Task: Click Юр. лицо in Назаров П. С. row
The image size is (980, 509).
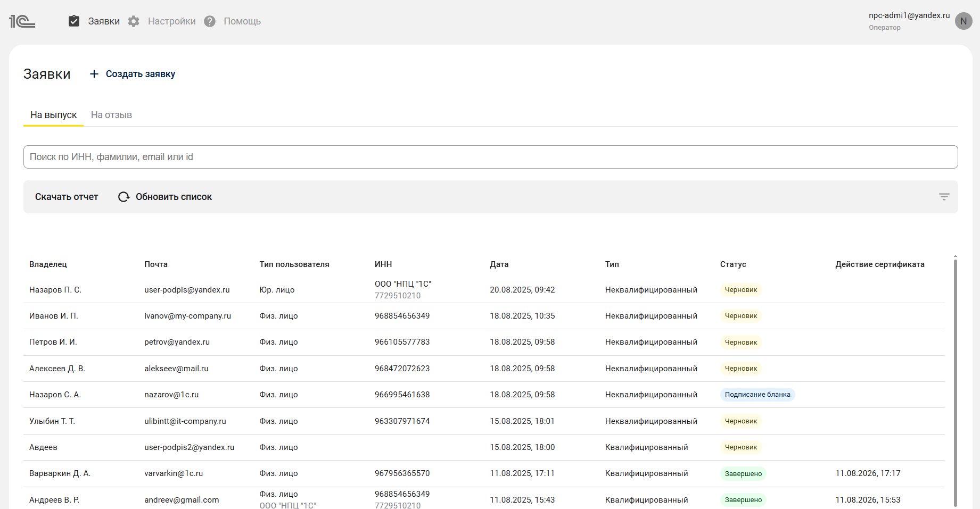Action: coord(277,290)
